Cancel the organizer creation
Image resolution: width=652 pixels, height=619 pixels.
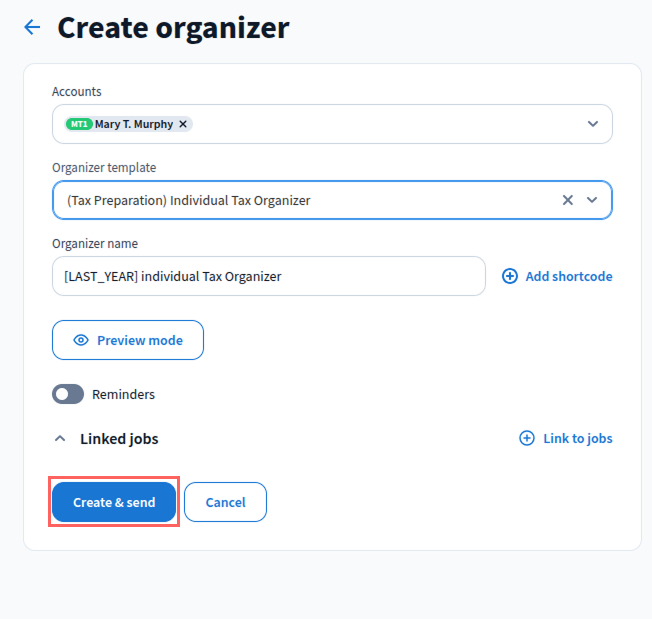point(225,502)
